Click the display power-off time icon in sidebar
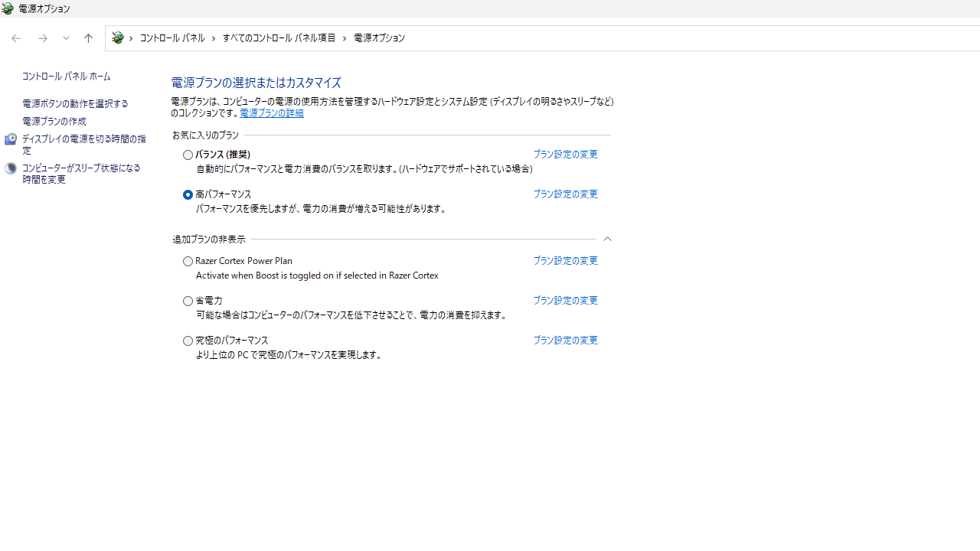The height and width of the screenshot is (551, 980). 10,139
